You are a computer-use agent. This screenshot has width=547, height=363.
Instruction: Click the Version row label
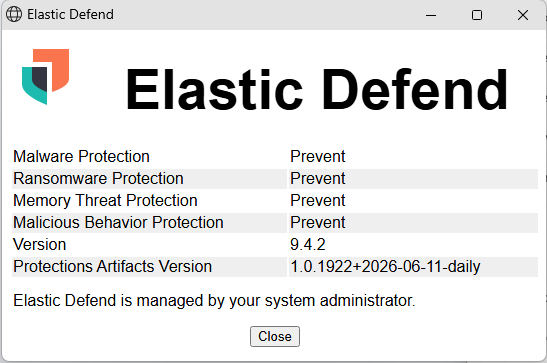(x=40, y=244)
